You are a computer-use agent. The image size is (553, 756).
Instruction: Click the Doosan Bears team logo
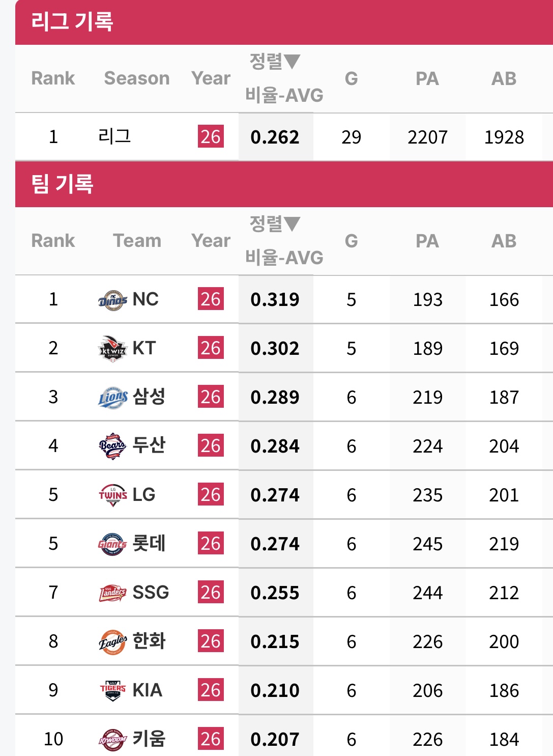pyautogui.click(x=112, y=446)
